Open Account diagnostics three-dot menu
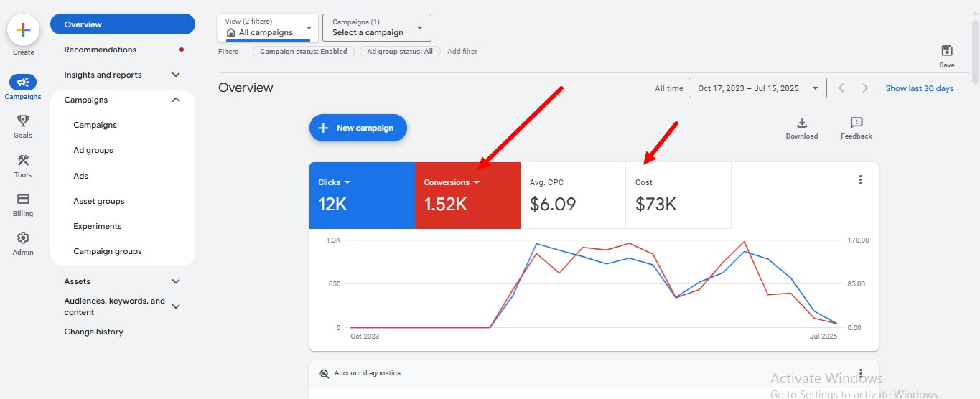Screen dimensions: 980x399 tap(860, 374)
